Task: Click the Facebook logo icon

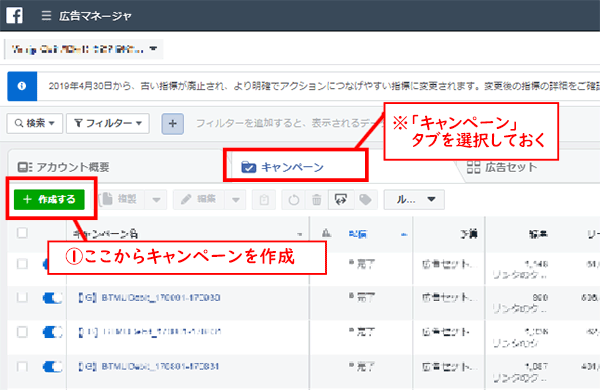Action: click(x=15, y=15)
